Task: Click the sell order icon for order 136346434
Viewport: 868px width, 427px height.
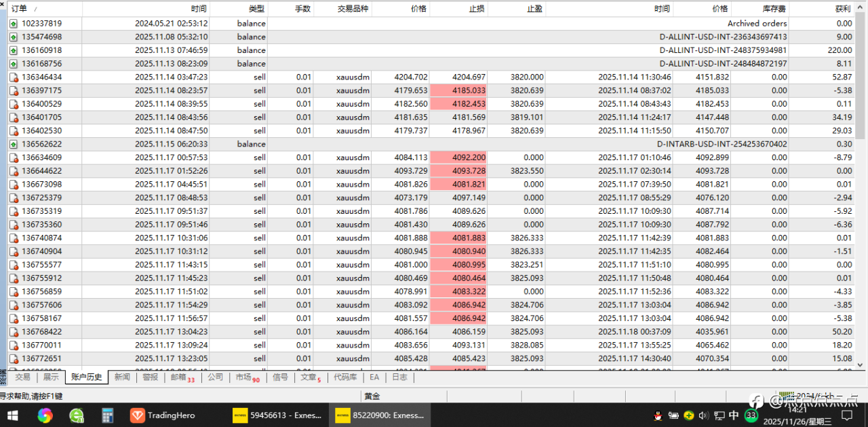Action: coord(14,77)
